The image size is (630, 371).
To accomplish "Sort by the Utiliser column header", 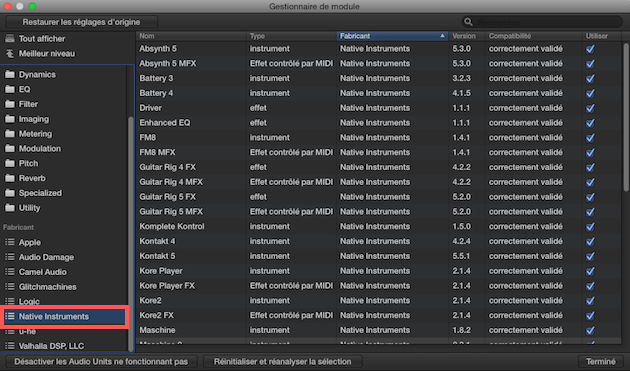I will [x=601, y=36].
